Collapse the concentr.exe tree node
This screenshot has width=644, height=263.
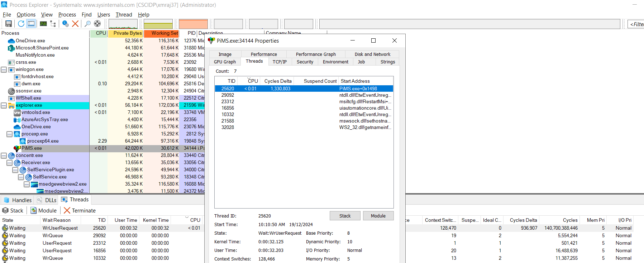click(4, 156)
